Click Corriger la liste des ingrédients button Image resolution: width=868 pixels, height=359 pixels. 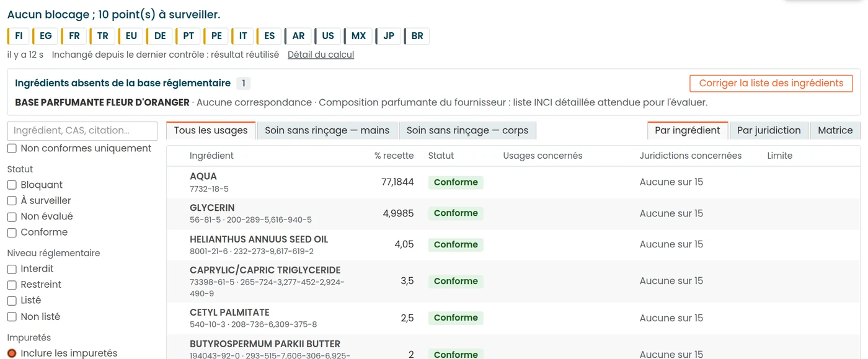pyautogui.click(x=771, y=83)
